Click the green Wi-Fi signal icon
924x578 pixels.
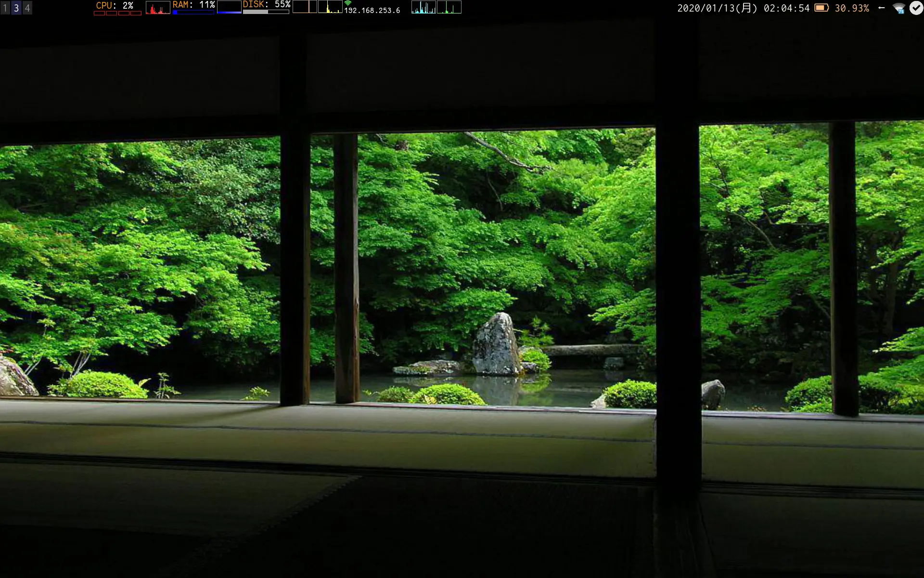tap(348, 3)
